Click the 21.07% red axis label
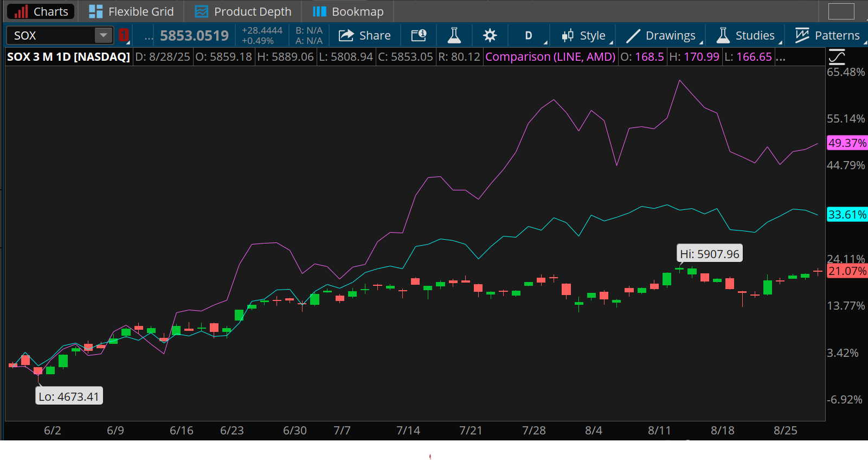 847,271
